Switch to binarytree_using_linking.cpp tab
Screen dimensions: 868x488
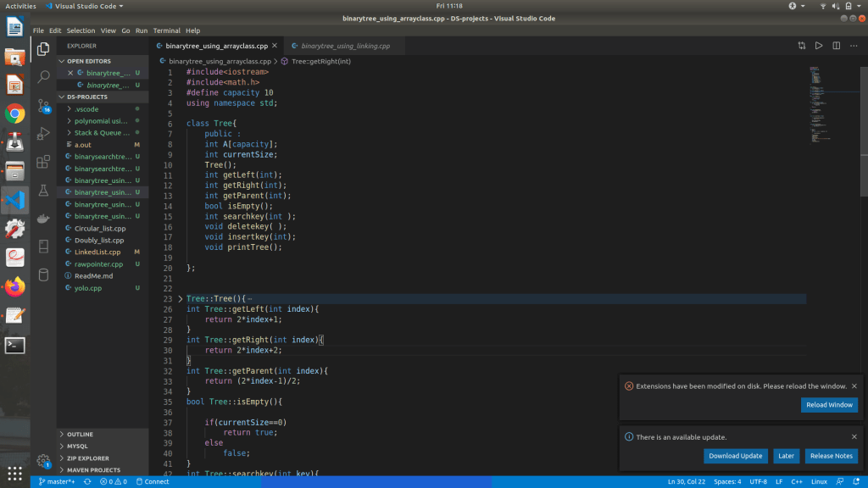[345, 46]
